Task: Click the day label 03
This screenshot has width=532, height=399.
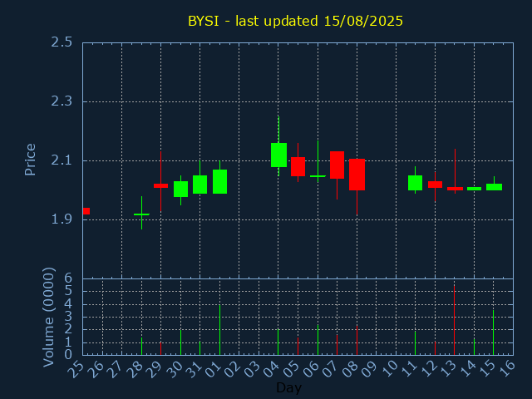Action: 253,368
